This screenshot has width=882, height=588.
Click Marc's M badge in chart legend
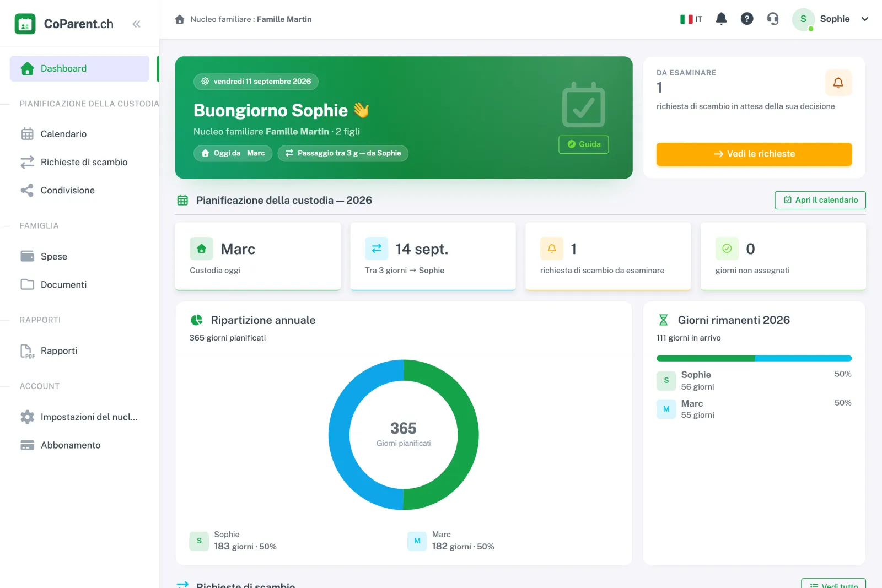point(417,541)
